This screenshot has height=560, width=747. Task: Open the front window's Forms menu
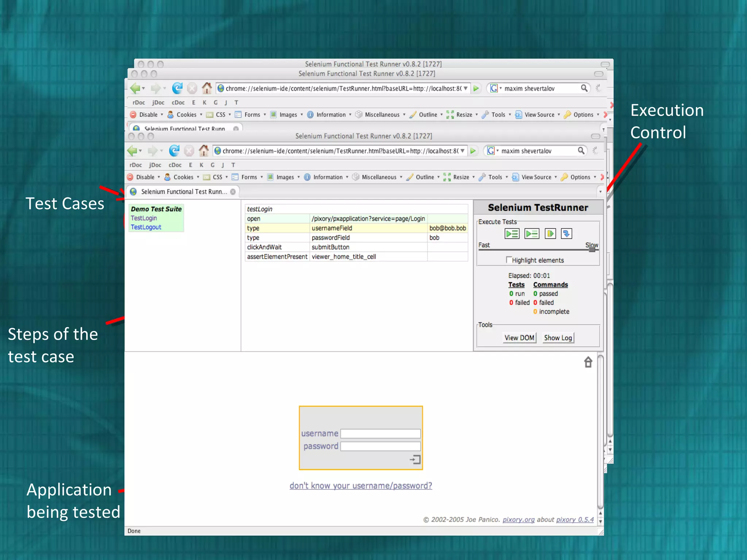[x=247, y=177]
